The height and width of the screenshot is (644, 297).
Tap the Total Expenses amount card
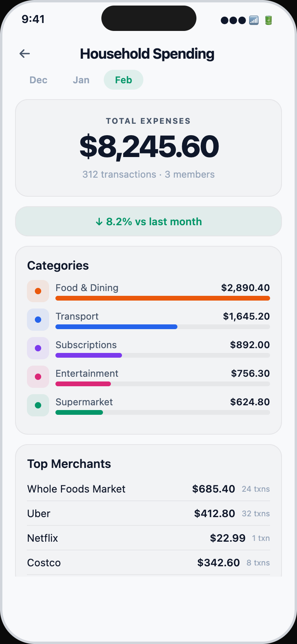click(x=148, y=148)
